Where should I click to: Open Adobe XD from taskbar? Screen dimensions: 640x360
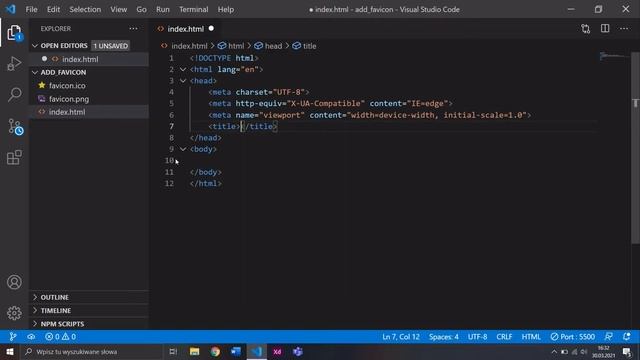pos(277,351)
